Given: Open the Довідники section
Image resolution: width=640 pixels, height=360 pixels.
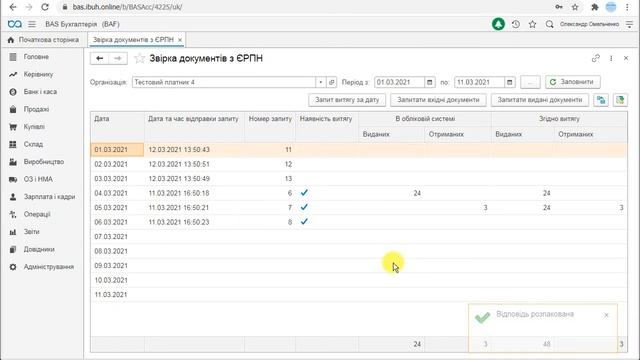Looking at the screenshot, I should point(39,249).
